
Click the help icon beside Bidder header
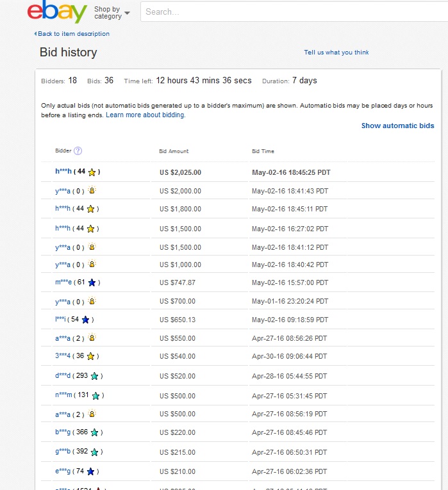78,151
